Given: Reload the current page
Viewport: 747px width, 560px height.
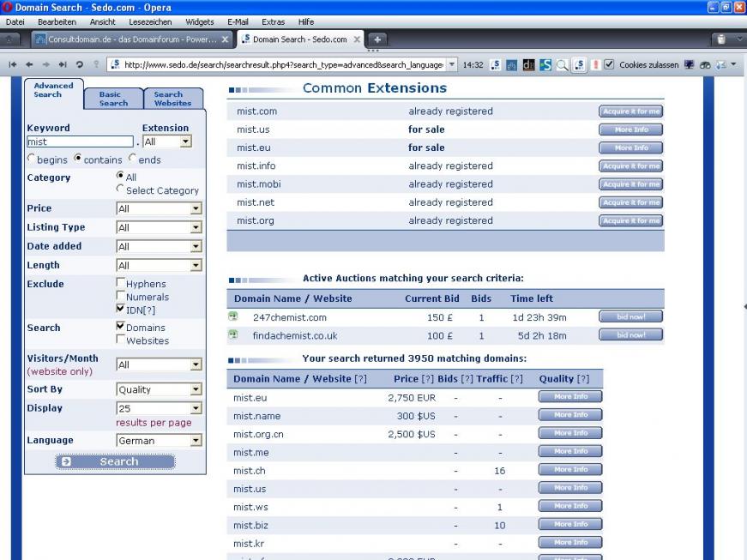Looking at the screenshot, I should pos(80,64).
